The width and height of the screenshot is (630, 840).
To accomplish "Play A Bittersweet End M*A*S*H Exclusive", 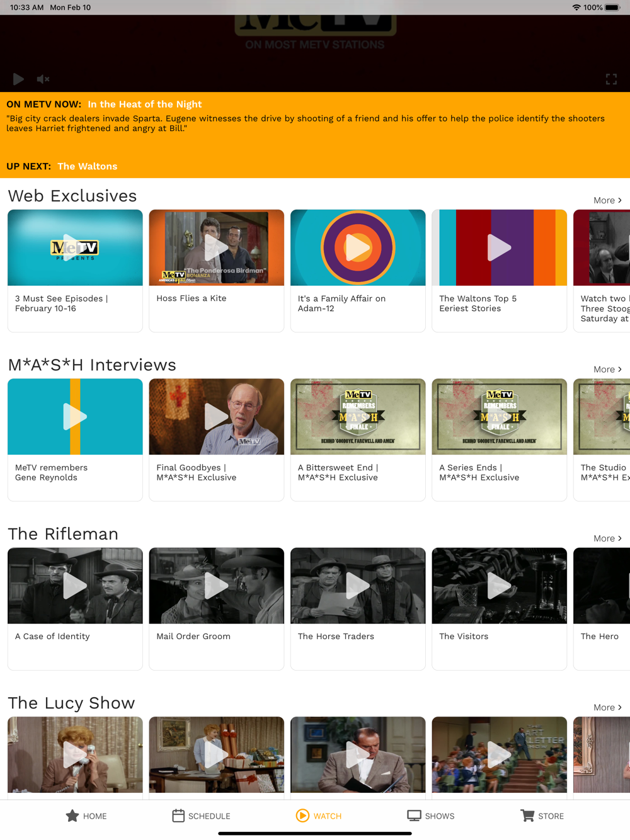I will click(358, 416).
